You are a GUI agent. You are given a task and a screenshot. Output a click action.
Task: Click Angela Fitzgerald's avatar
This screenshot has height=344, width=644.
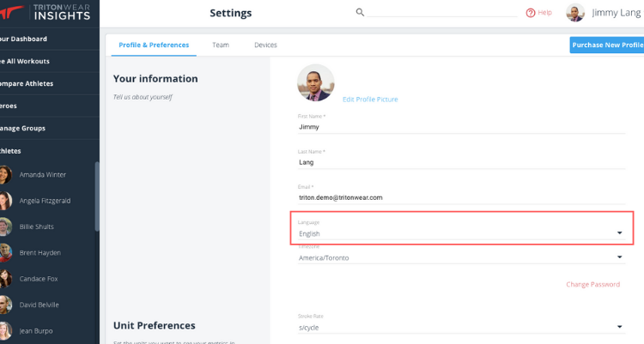point(5,201)
